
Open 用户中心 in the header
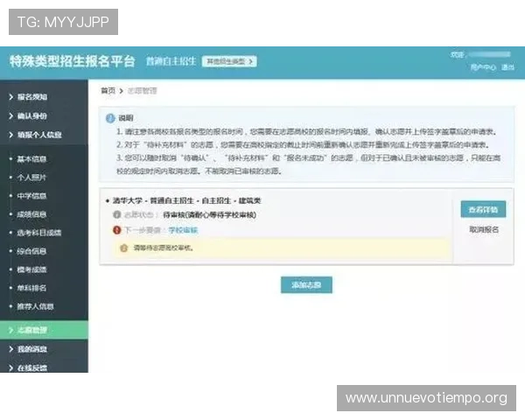[483, 67]
